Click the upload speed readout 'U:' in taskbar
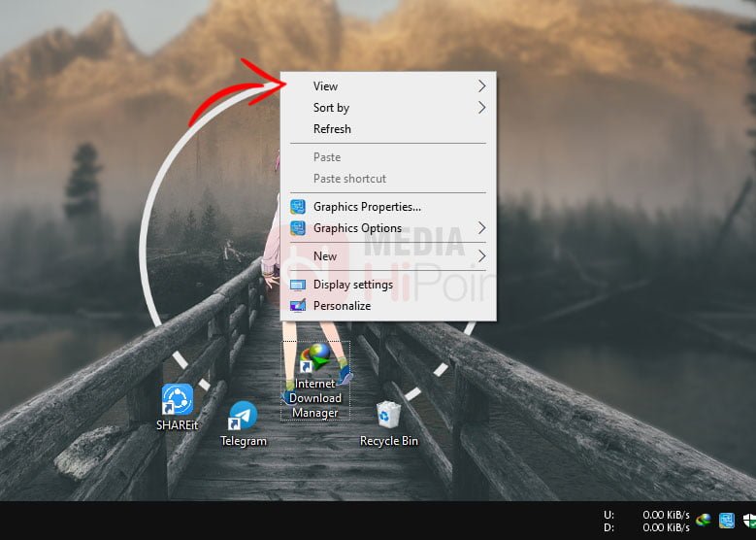The image size is (756, 540). [646, 515]
